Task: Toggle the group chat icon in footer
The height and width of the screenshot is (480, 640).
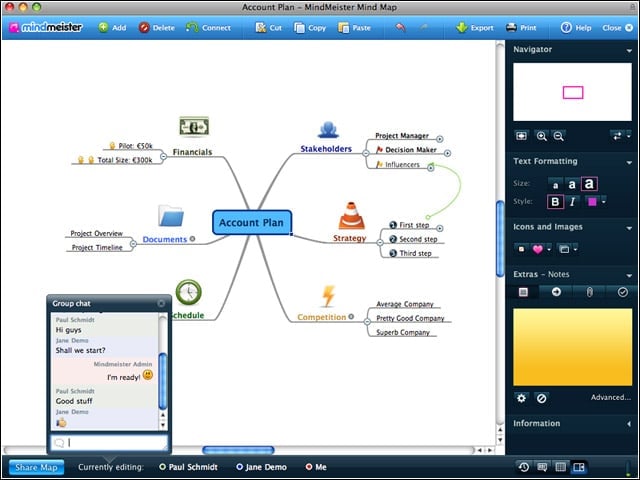Action: [x=542, y=467]
